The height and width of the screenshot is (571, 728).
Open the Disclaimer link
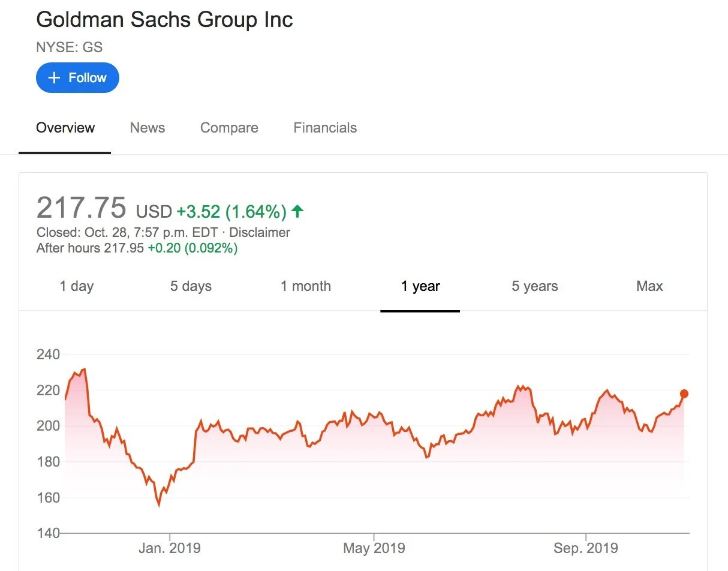pyautogui.click(x=260, y=233)
